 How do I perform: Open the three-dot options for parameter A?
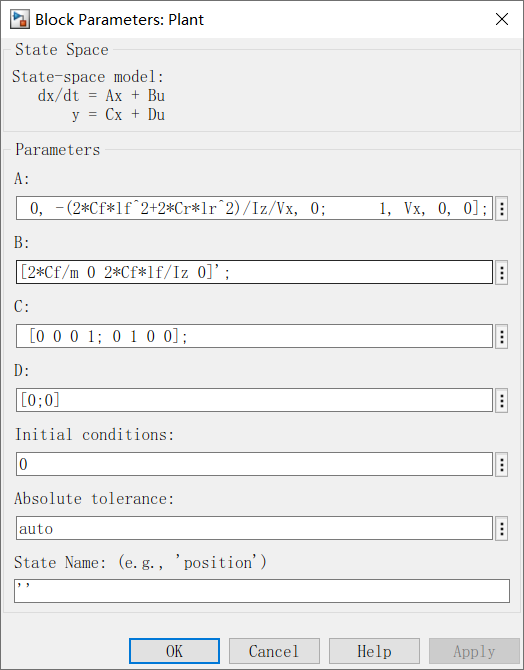(x=502, y=209)
